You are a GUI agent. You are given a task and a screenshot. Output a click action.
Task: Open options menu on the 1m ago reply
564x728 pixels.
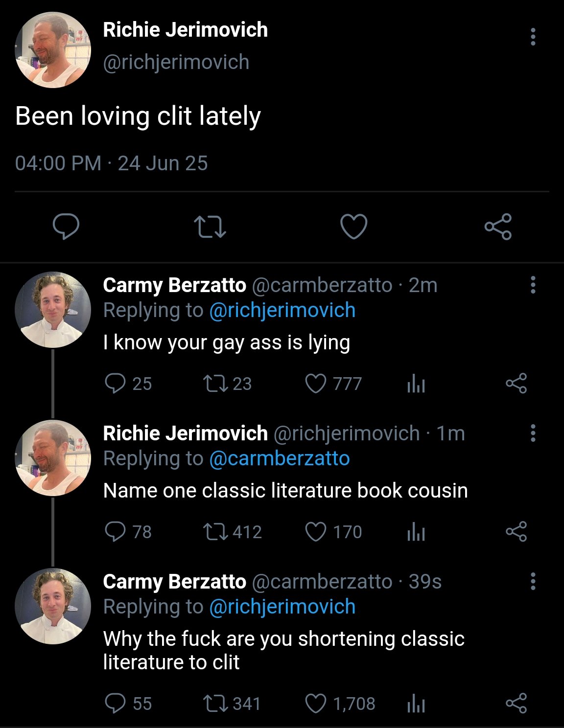pyautogui.click(x=533, y=433)
